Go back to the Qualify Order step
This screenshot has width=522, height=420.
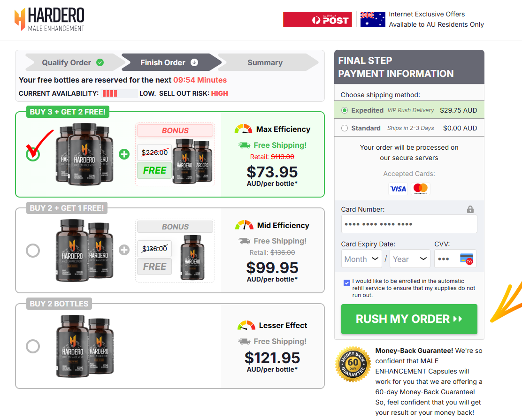[x=67, y=62]
